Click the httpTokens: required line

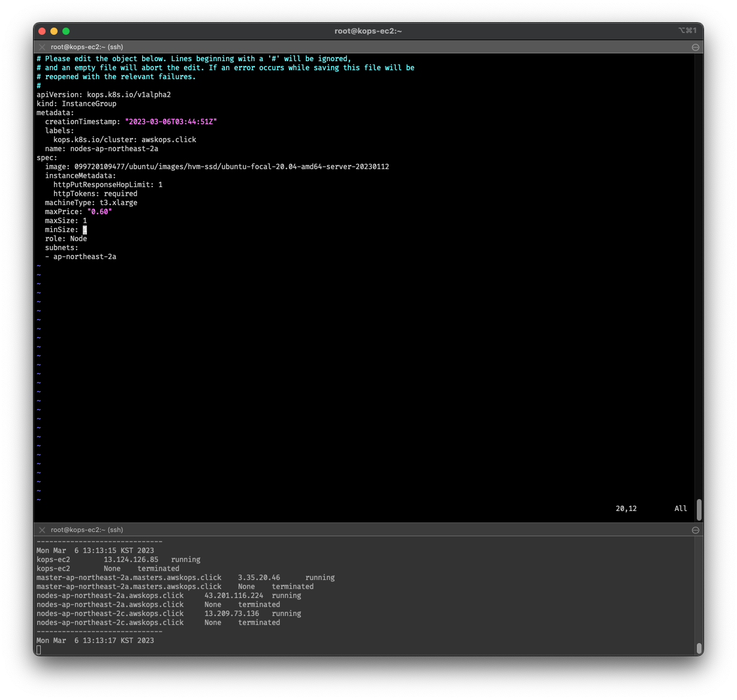(95, 194)
